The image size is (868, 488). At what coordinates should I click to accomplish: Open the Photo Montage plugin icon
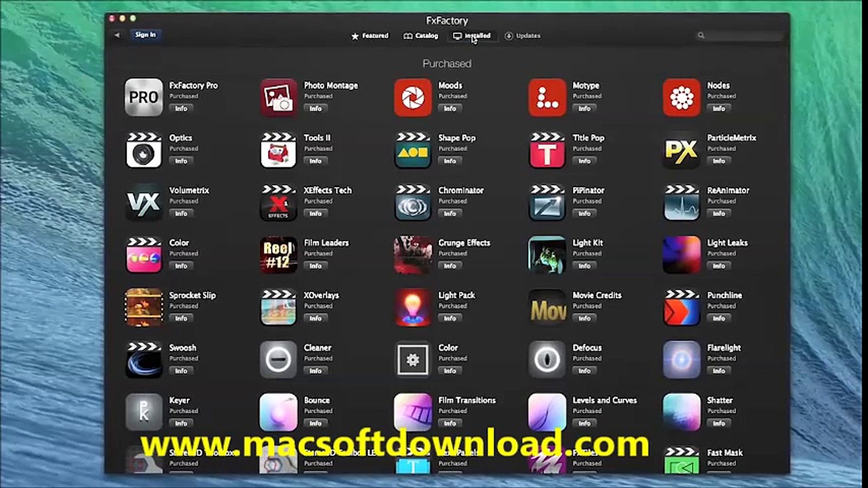pos(278,98)
